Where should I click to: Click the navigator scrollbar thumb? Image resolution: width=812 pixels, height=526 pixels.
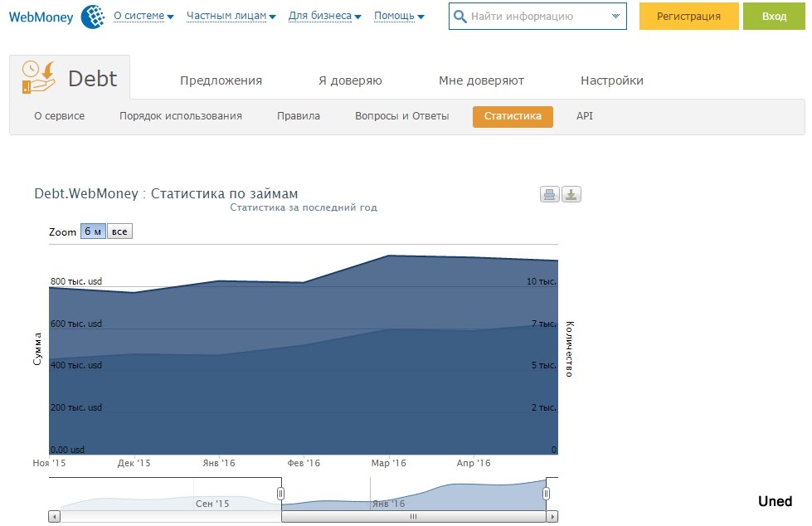click(414, 517)
